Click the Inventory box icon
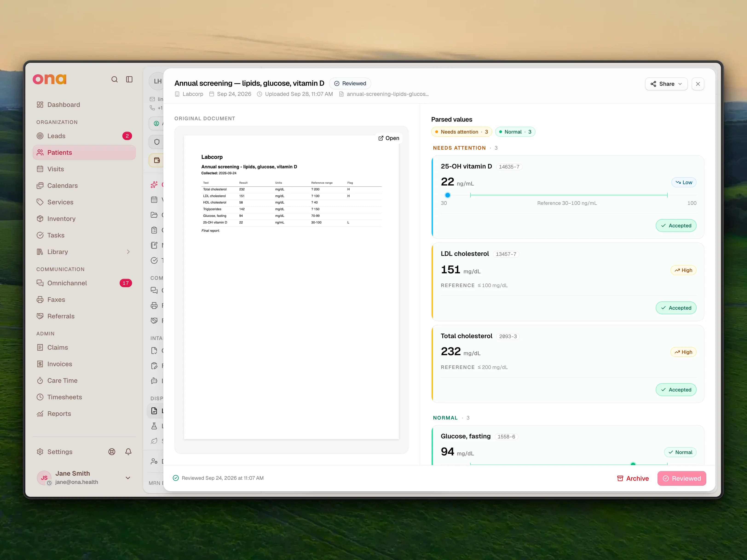 40,219
